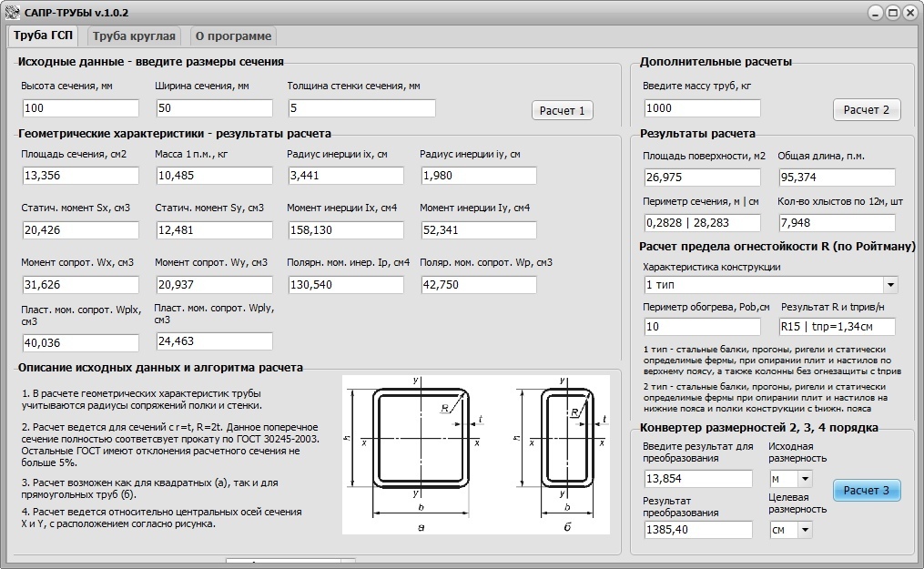924x569 pixels.
Task: Minimize the САПР-ТРУБЫ window
Action: (x=876, y=13)
